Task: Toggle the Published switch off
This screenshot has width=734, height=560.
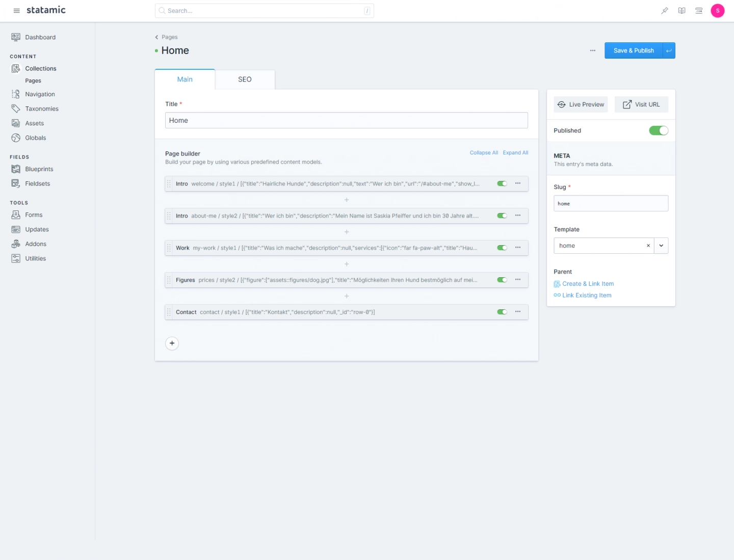Action: click(x=658, y=130)
